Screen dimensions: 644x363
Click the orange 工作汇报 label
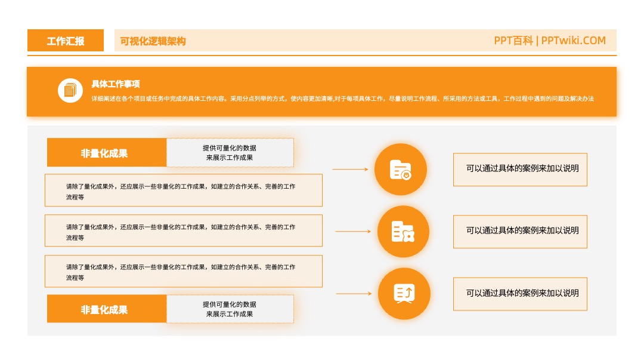pos(66,40)
